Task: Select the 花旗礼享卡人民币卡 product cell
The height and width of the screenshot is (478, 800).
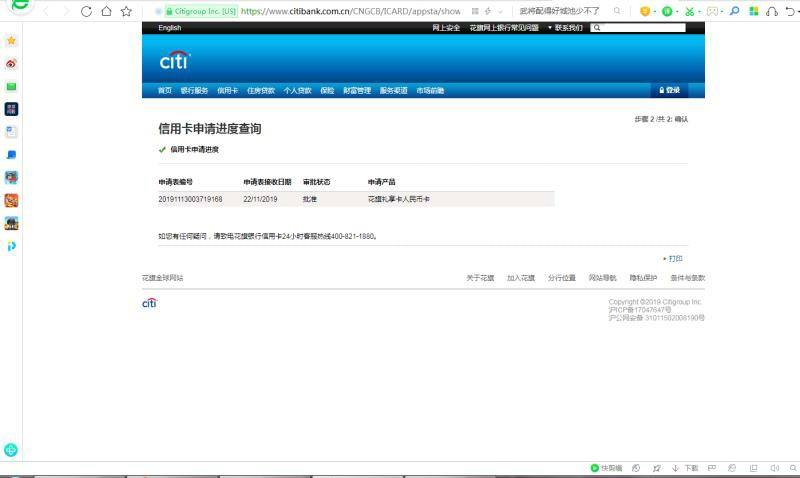Action: click(x=398, y=199)
